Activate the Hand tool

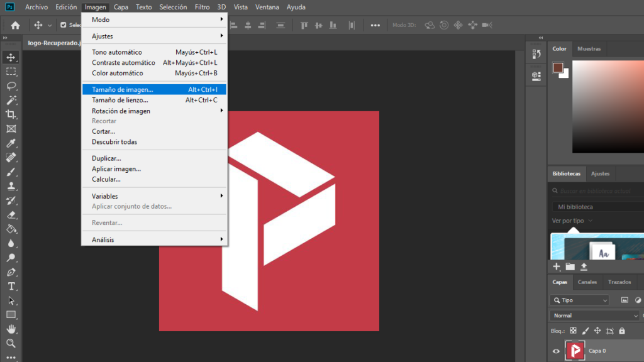coord(11,329)
